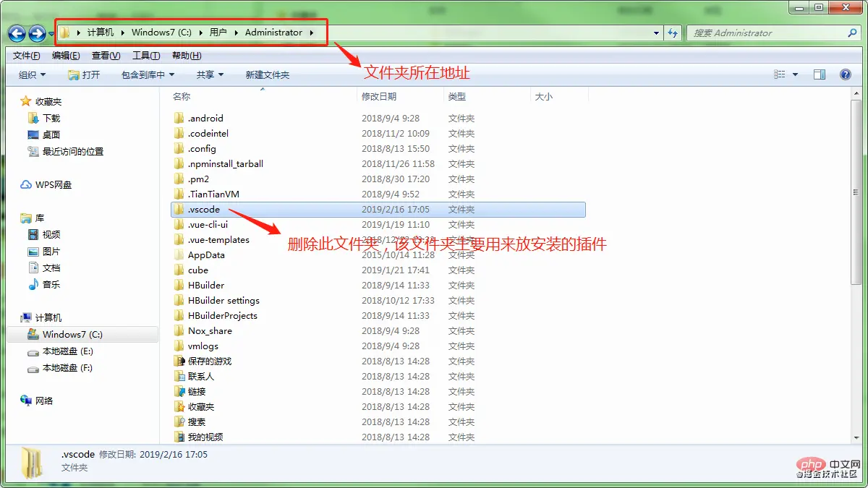Select the 下载 folder in favorites
Screen dimensions: 868x488
tap(51, 118)
